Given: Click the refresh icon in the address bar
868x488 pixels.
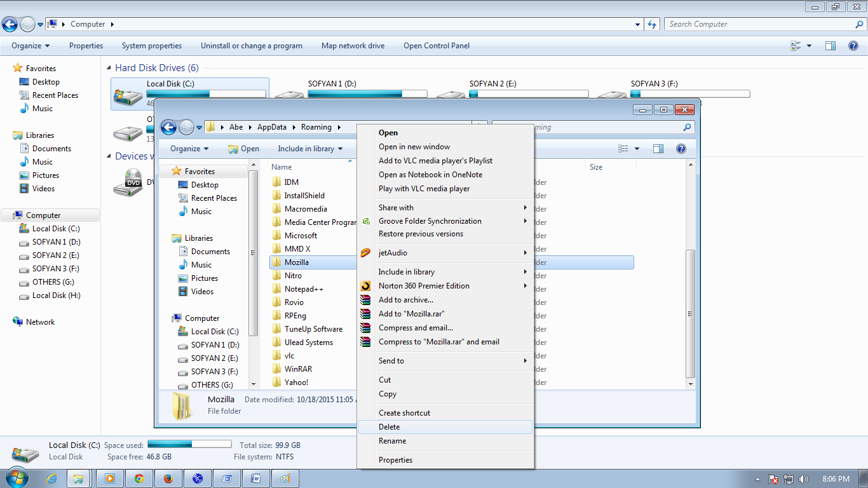Looking at the screenshot, I should tap(652, 24).
